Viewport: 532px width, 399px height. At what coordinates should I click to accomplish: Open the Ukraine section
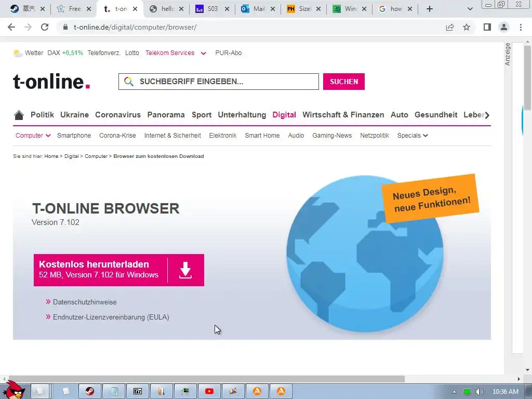(74, 115)
